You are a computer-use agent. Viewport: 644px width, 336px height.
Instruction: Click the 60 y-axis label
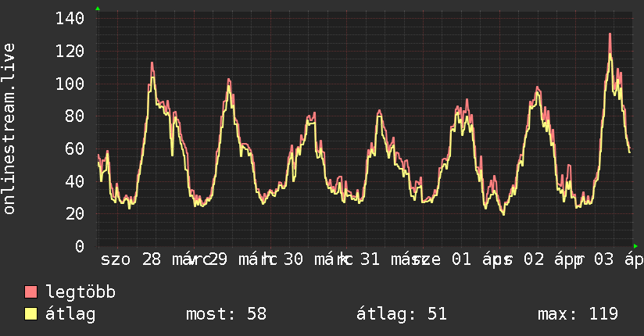coord(75,148)
